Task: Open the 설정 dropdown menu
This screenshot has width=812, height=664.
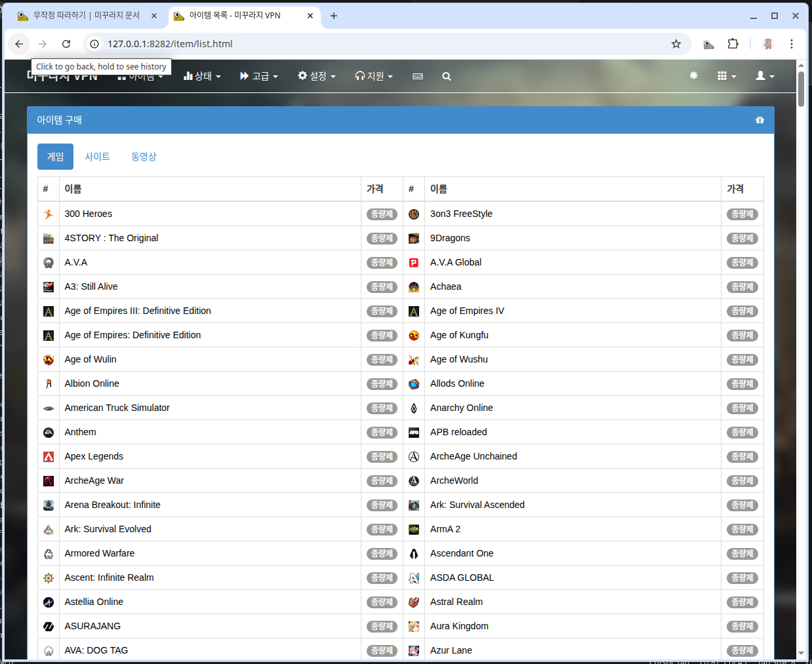Action: tap(317, 76)
